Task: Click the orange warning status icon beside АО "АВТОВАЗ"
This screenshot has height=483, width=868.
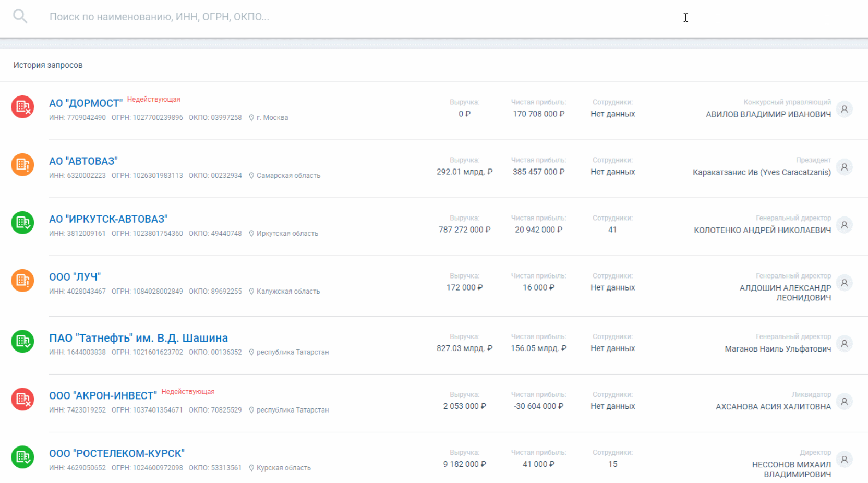Action: pyautogui.click(x=22, y=165)
